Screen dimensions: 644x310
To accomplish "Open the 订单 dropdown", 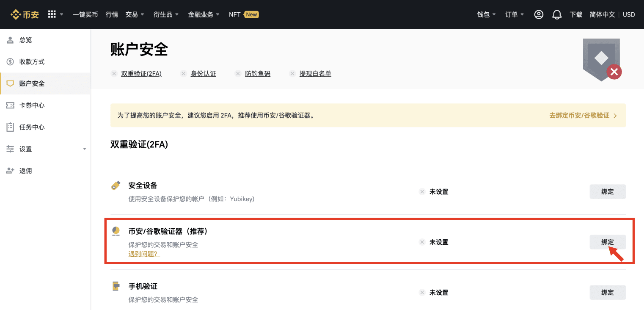I will click(515, 14).
